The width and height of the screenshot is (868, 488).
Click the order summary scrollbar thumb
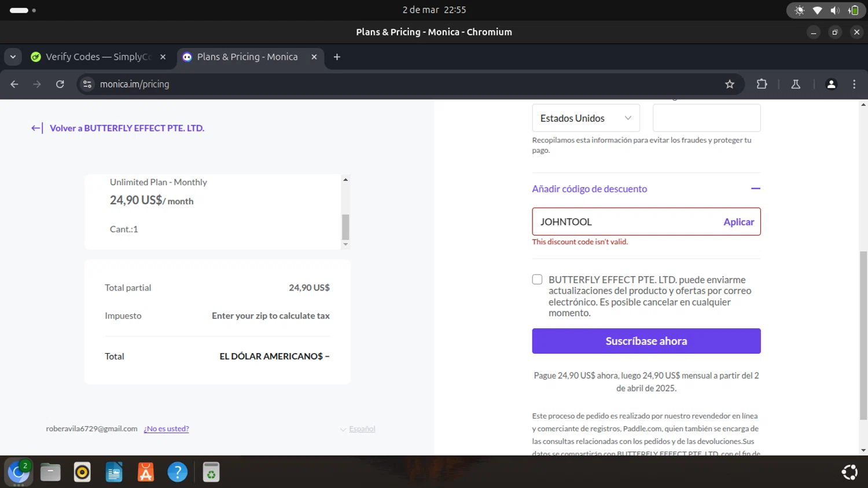[345, 227]
